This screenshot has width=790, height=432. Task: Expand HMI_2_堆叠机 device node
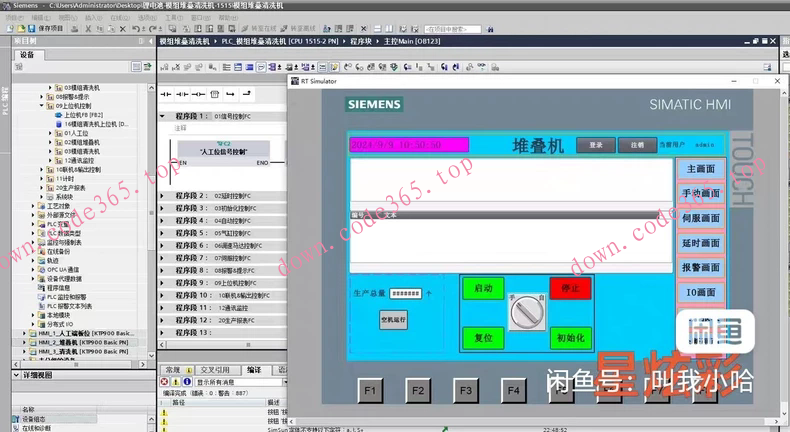24,342
